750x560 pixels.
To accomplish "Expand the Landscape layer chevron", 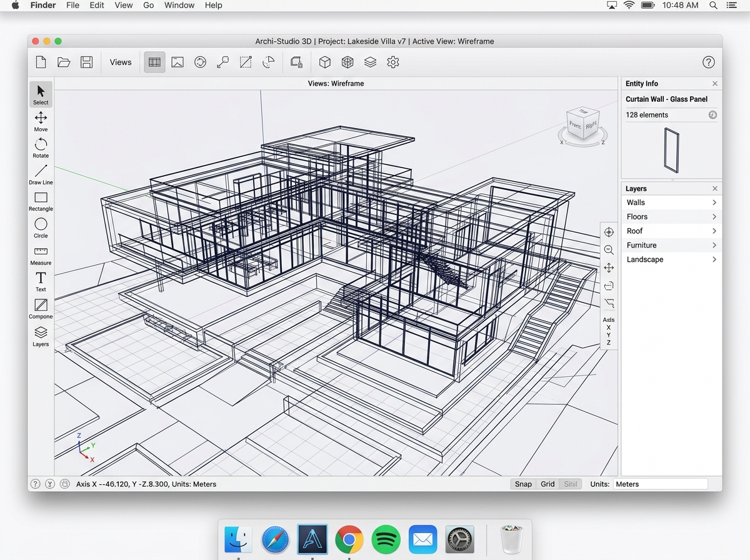I will pyautogui.click(x=714, y=259).
